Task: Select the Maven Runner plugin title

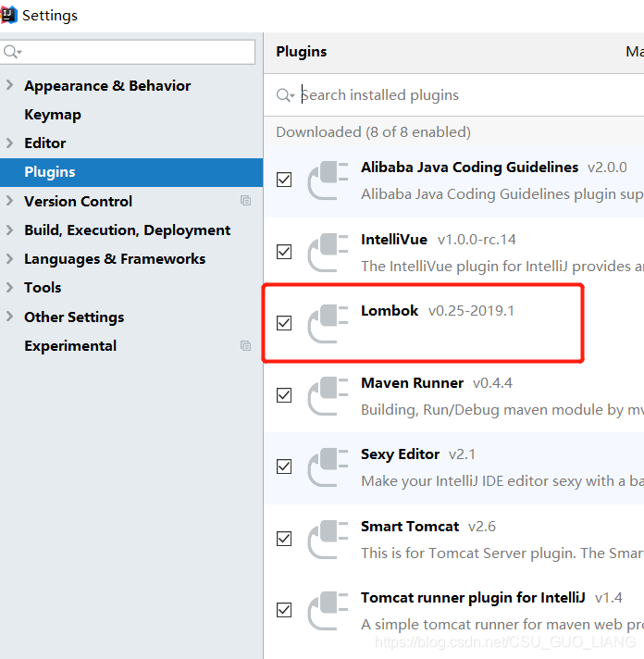Action: tap(412, 383)
